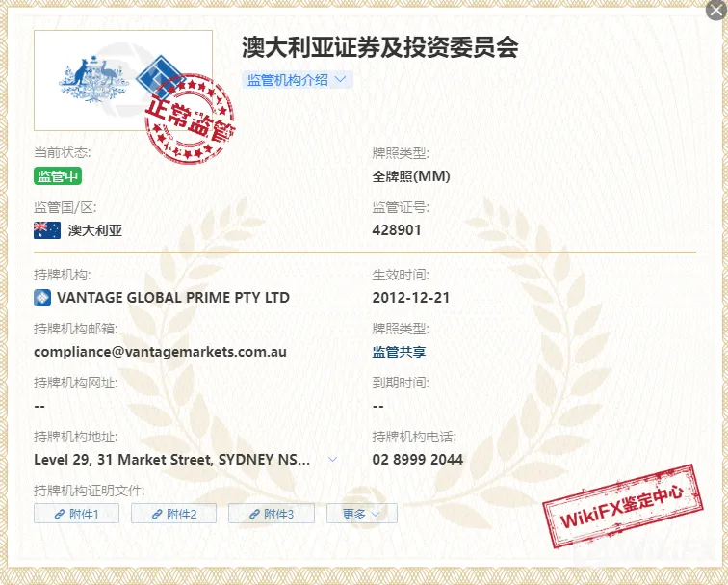The image size is (728, 585).
Task: Open attachment 附件3
Action: point(272,514)
